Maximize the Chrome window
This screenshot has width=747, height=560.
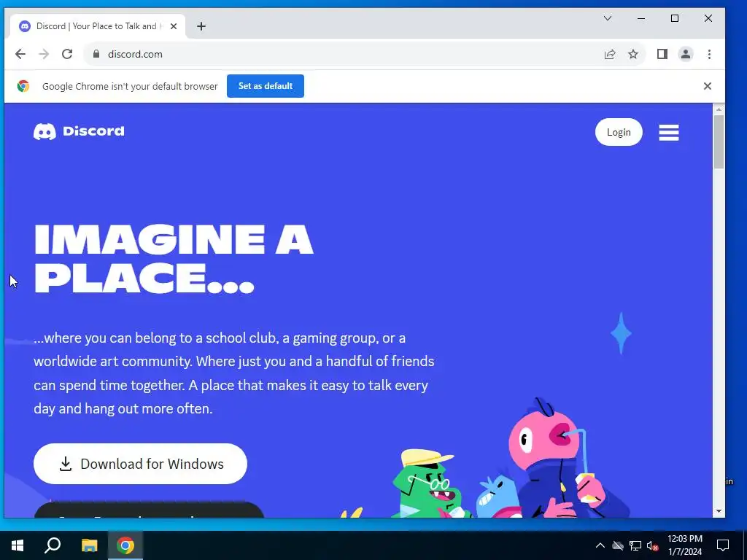point(675,18)
